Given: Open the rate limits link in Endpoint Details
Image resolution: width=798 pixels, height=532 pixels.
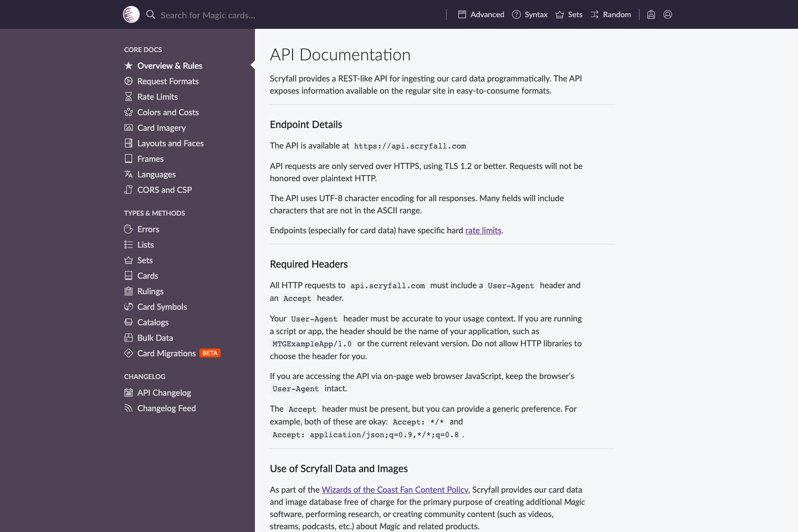Looking at the screenshot, I should [x=483, y=230].
